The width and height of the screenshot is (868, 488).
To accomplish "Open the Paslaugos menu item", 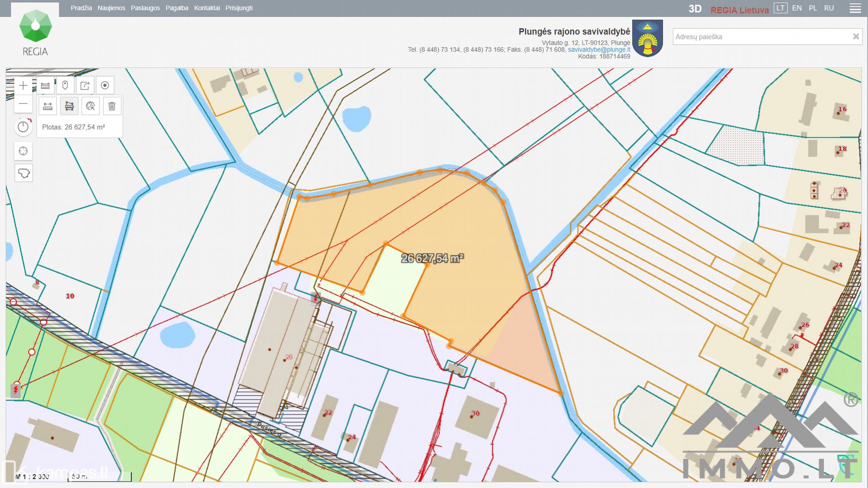I will [x=145, y=8].
